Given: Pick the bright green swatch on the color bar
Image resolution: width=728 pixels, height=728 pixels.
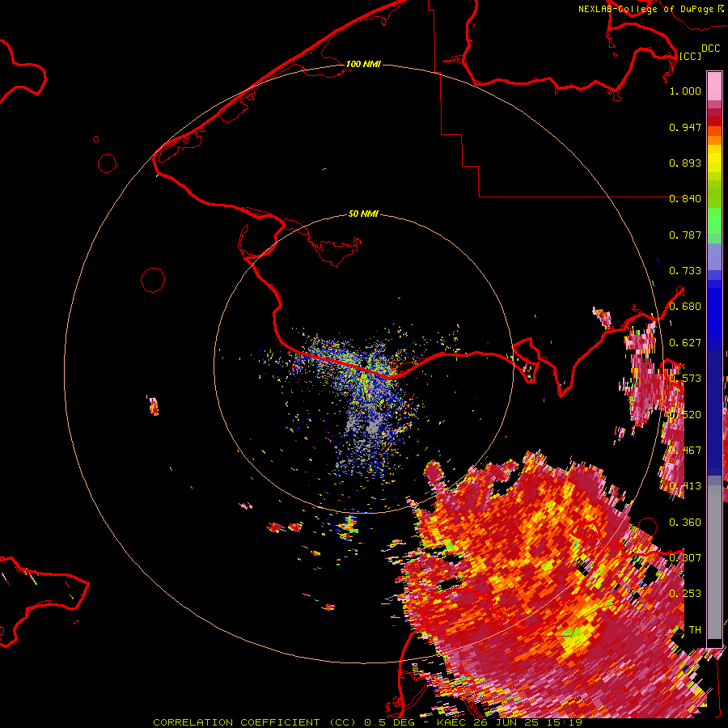Looking at the screenshot, I should click(x=714, y=221).
